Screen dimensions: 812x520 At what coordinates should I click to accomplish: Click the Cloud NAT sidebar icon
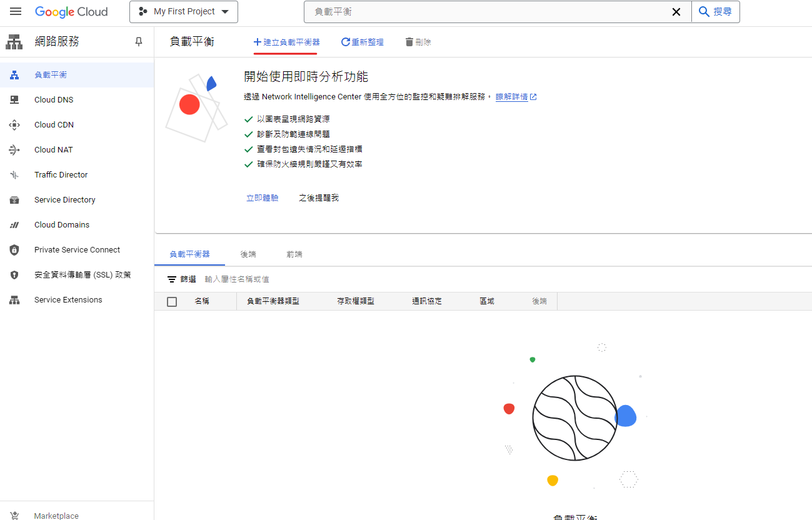(14, 150)
